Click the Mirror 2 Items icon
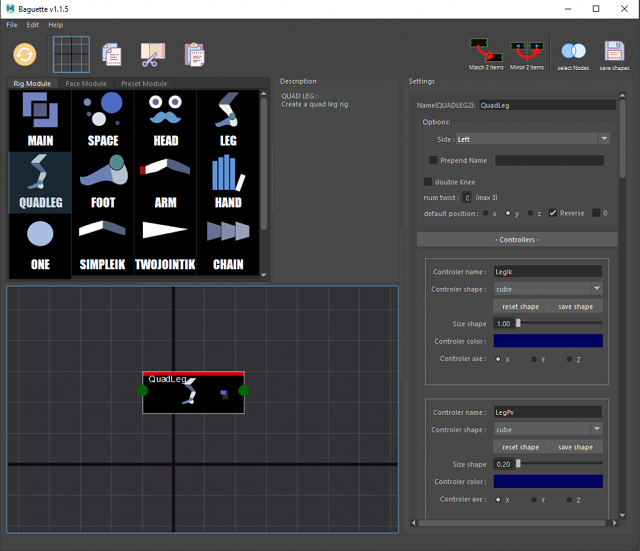This screenshot has width=640, height=551. pyautogui.click(x=527, y=51)
